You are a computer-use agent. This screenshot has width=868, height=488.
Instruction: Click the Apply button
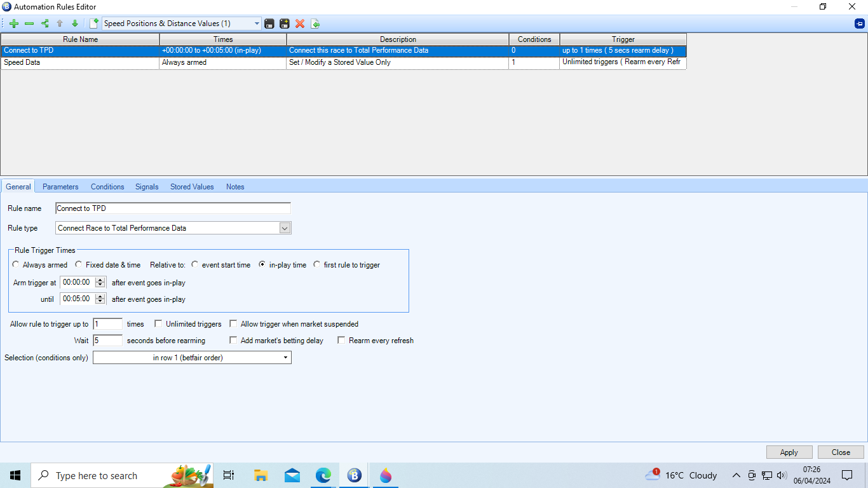[x=789, y=452]
